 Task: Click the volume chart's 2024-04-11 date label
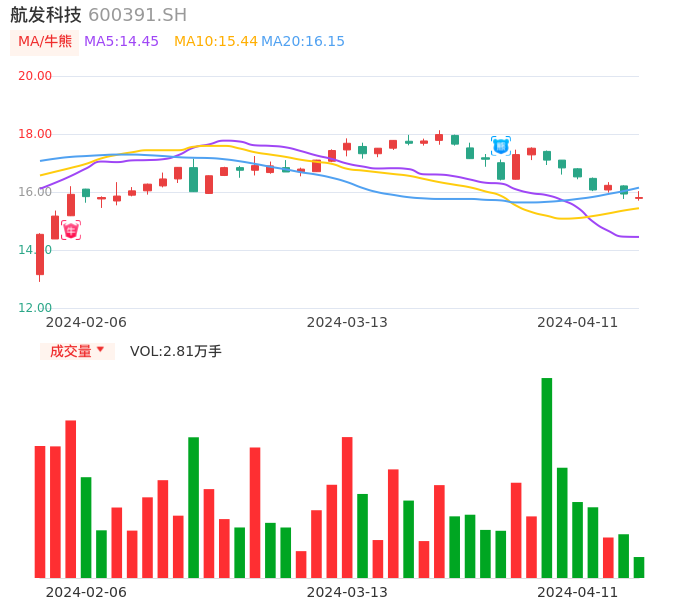(x=578, y=592)
